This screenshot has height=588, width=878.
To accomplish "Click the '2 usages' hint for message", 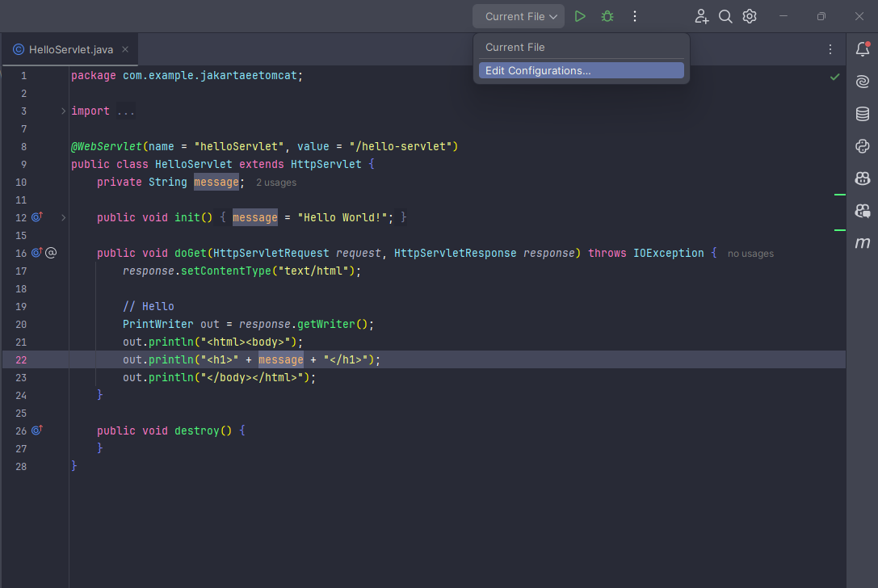I will (275, 183).
